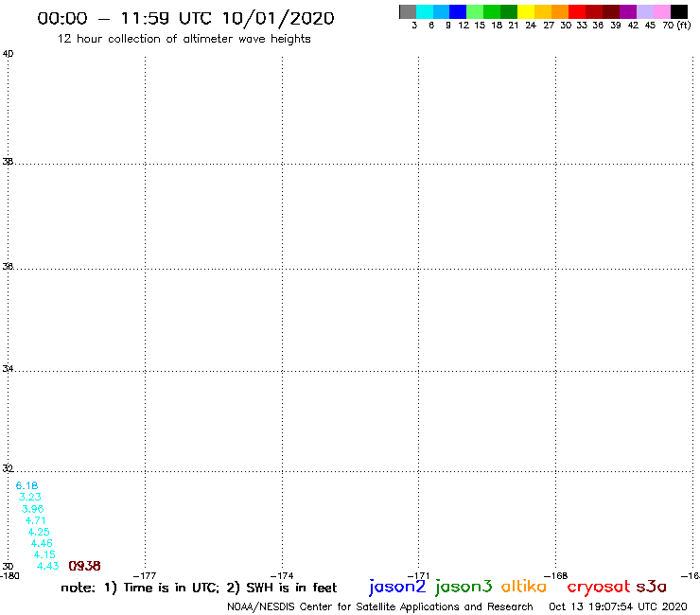The image size is (700, 615).
Task: Select the longitude label -171
Action: point(418,576)
